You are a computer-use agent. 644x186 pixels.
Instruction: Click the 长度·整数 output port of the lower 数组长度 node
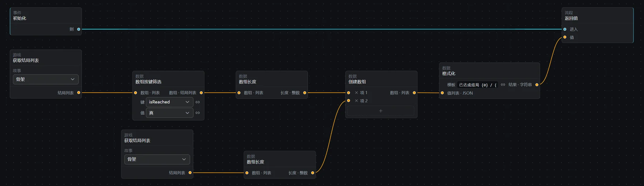point(313,173)
